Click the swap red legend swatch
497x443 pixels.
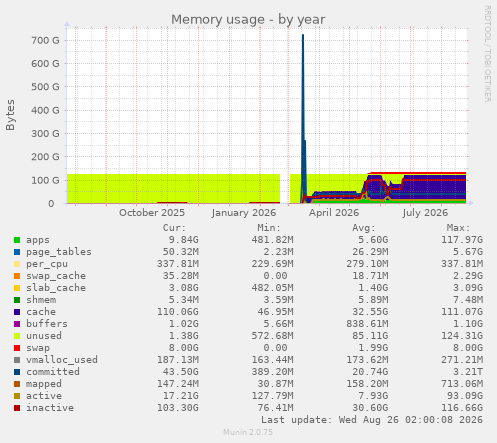pos(17,348)
